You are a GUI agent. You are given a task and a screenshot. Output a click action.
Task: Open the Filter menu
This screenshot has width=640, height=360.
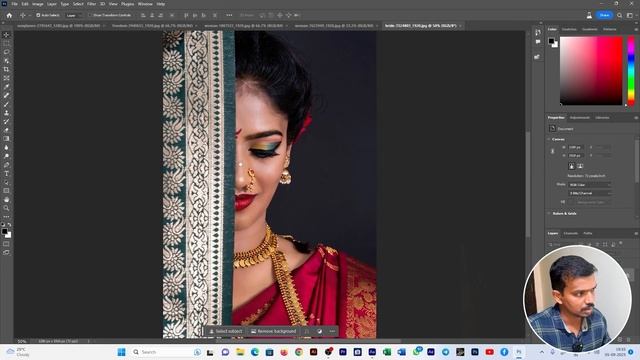tap(91, 4)
